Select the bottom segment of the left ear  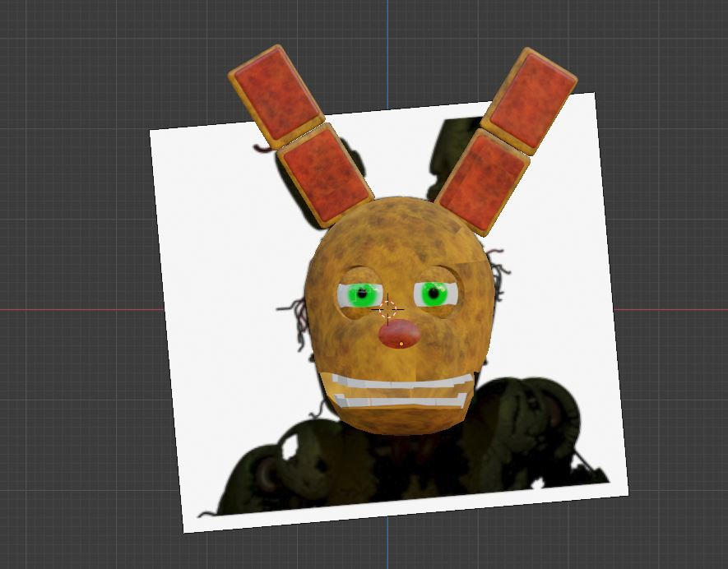[x=325, y=175]
